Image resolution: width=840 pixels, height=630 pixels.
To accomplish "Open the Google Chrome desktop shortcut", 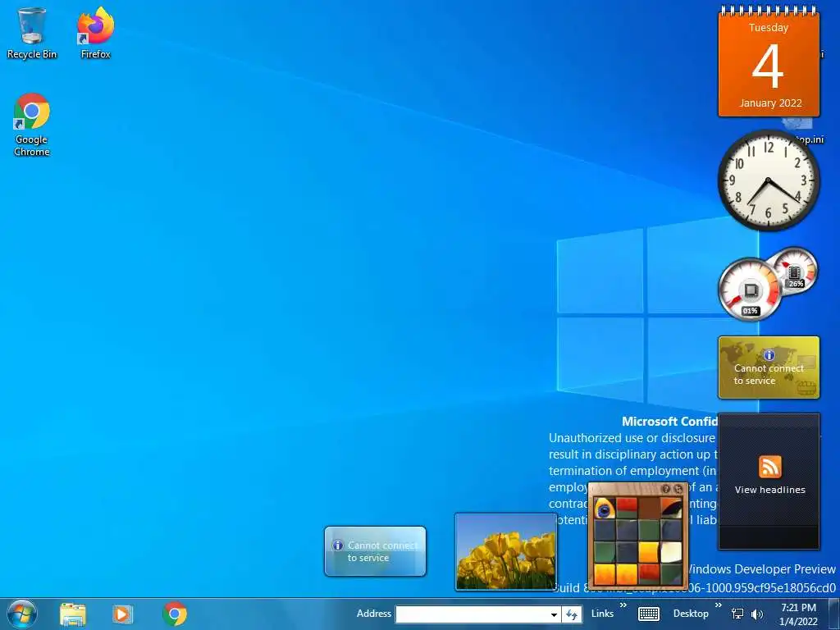I will pos(32,125).
